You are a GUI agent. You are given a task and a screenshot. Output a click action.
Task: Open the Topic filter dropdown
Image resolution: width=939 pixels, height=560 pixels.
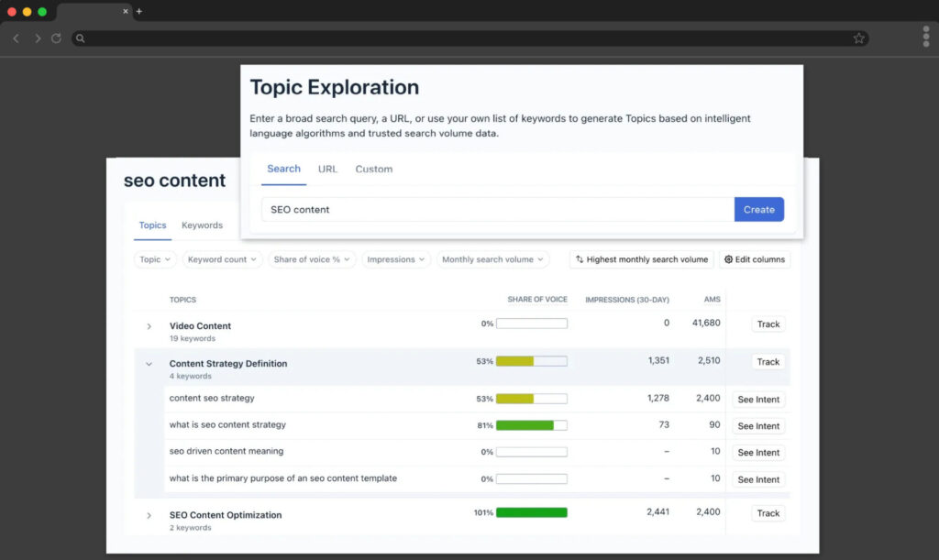tap(155, 259)
